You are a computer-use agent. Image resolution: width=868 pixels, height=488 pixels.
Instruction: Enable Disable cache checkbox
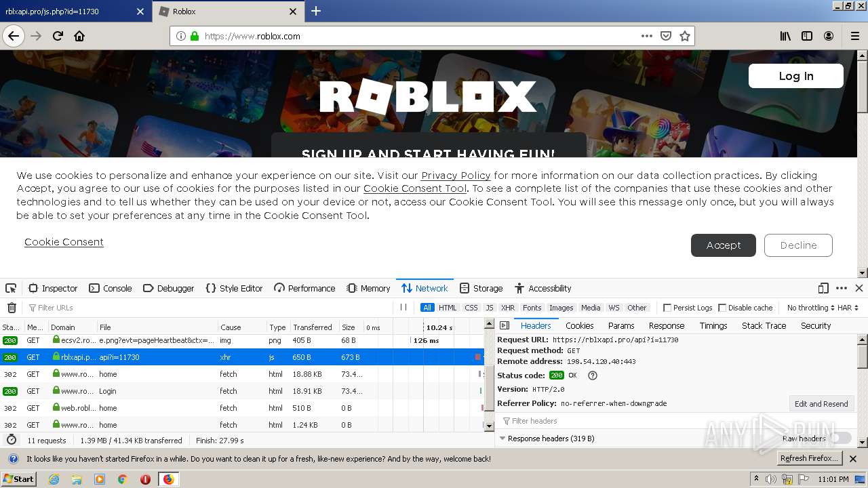click(x=722, y=308)
